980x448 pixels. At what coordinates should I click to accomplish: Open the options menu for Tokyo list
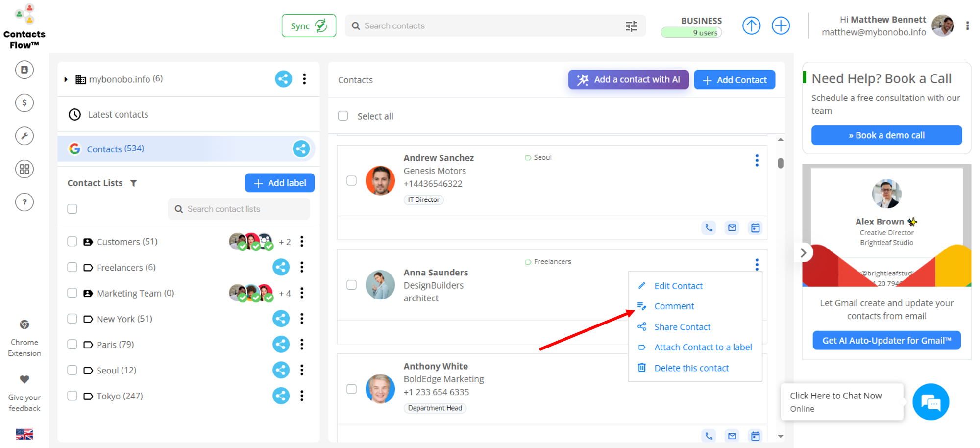(302, 396)
